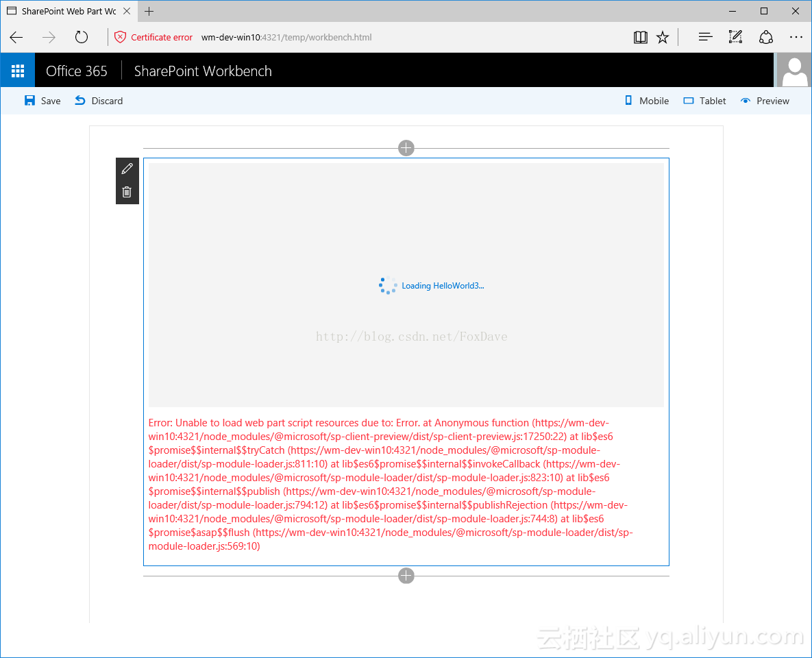The height and width of the screenshot is (658, 812).
Task: Click the Office 365 title link
Action: [x=77, y=71]
